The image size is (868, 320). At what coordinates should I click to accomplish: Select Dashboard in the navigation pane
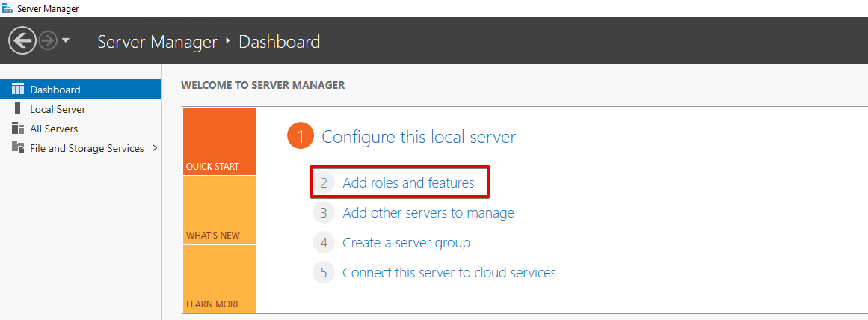click(80, 90)
